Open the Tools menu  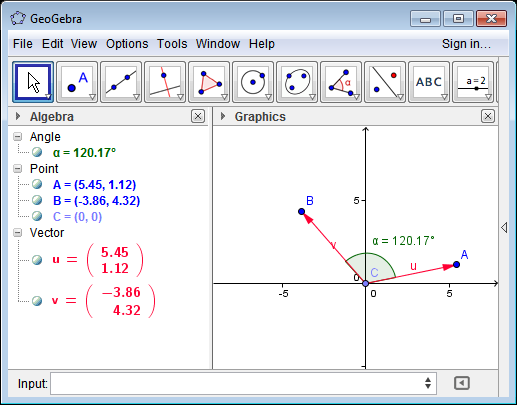pyautogui.click(x=172, y=44)
